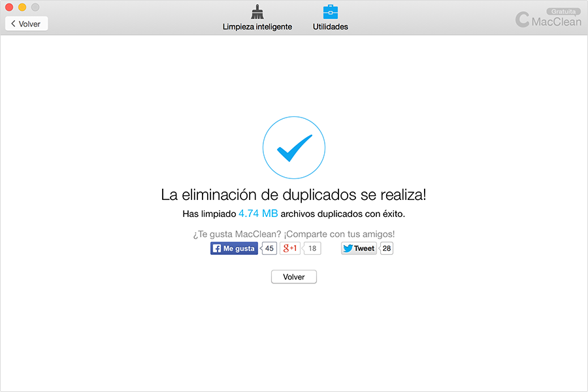The height and width of the screenshot is (392, 588).
Task: Click the Volver back control at top left
Action: (26, 23)
